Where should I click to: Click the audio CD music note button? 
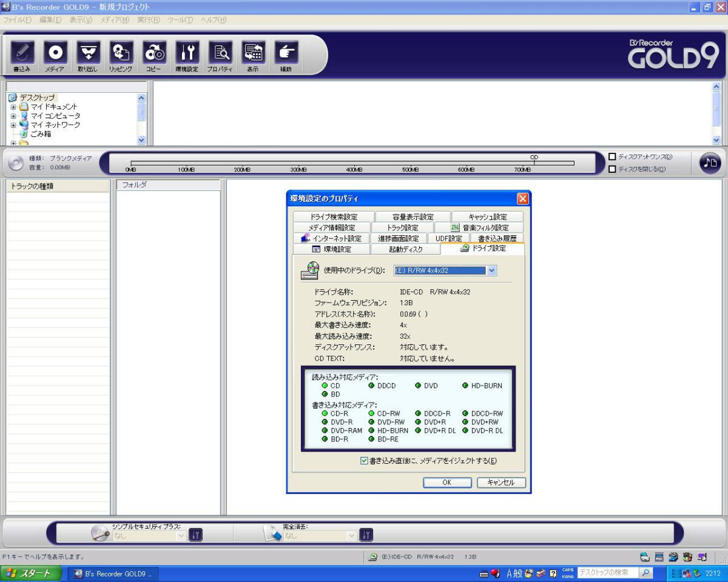tap(710, 162)
